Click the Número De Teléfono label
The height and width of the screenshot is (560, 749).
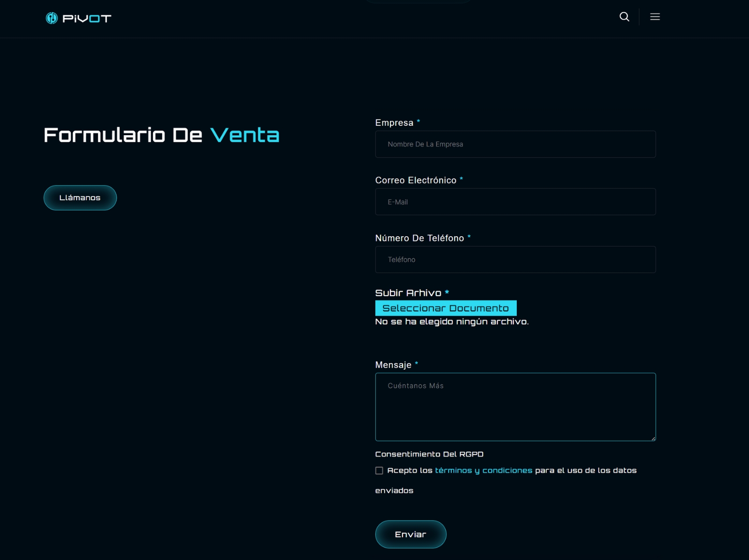(x=419, y=238)
